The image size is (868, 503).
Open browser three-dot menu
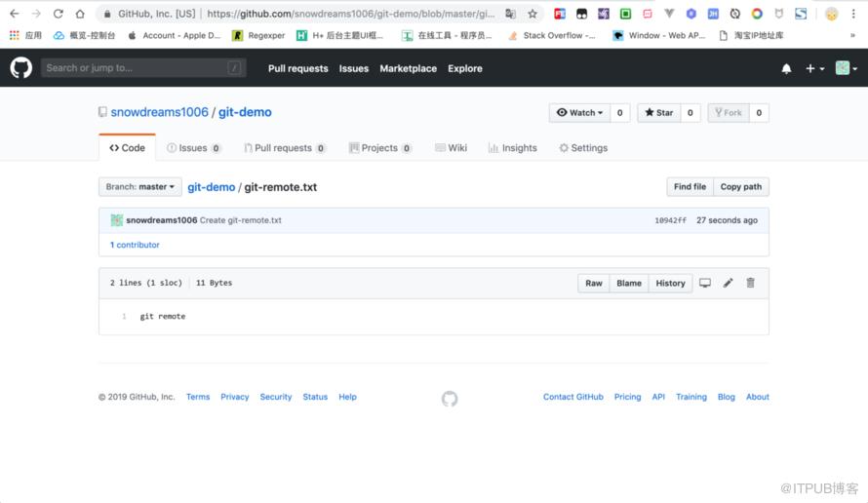(853, 14)
